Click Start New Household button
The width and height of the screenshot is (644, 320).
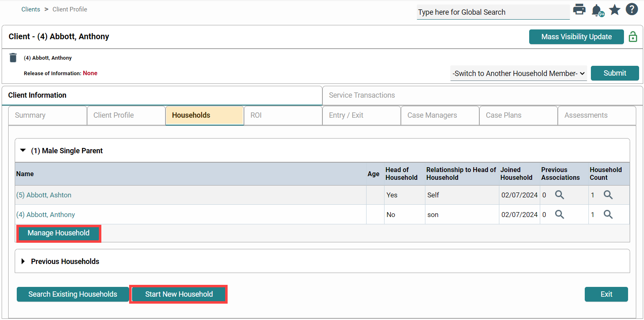pyautogui.click(x=179, y=294)
